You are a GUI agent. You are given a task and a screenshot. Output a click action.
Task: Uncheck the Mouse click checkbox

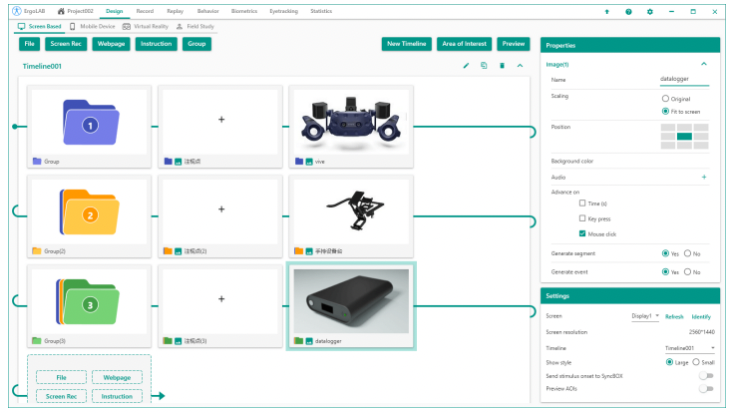tap(583, 233)
